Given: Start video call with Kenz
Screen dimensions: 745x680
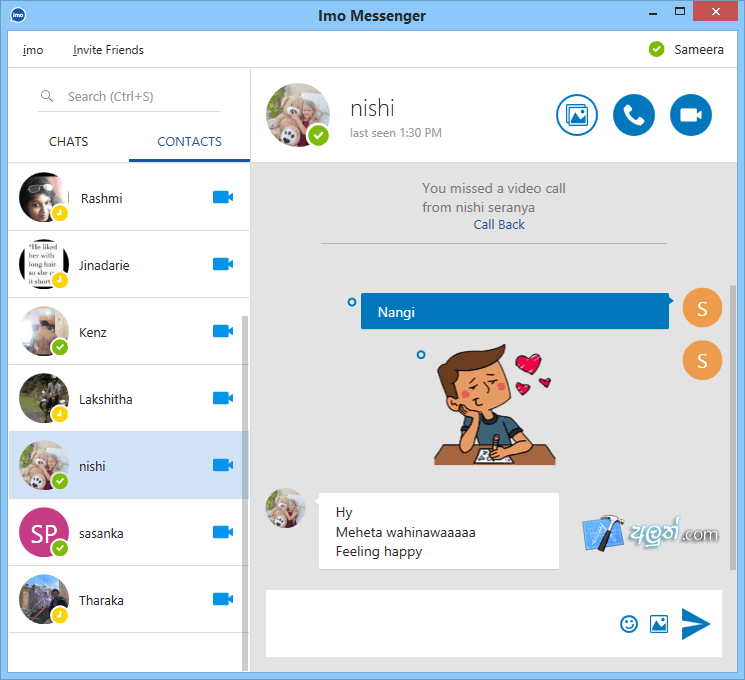Looking at the screenshot, I should pos(223,331).
